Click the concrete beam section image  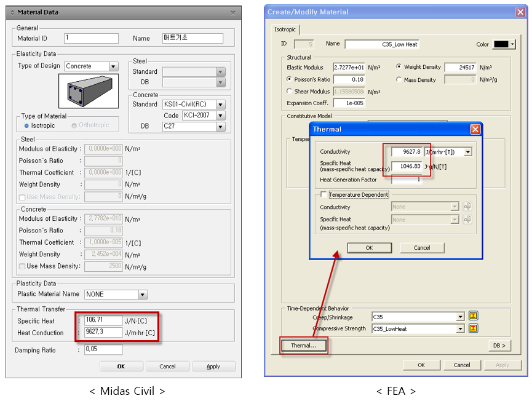(89, 91)
